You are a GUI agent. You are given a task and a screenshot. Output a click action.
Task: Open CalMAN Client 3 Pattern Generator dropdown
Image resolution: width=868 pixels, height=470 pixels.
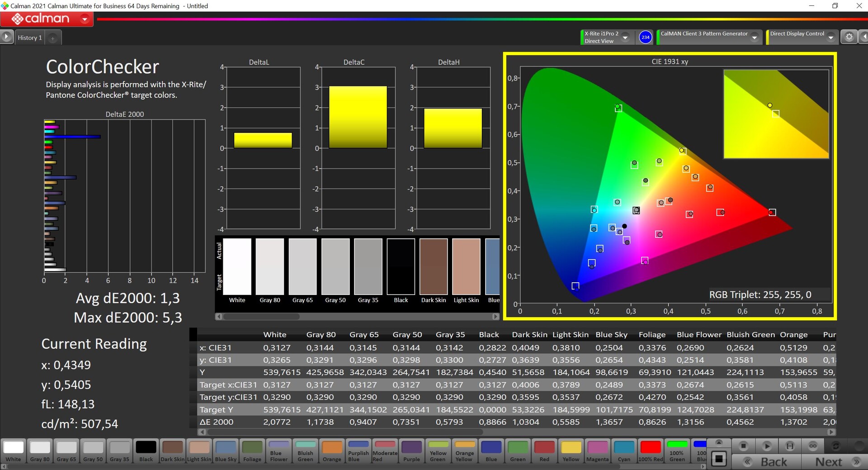tap(754, 38)
